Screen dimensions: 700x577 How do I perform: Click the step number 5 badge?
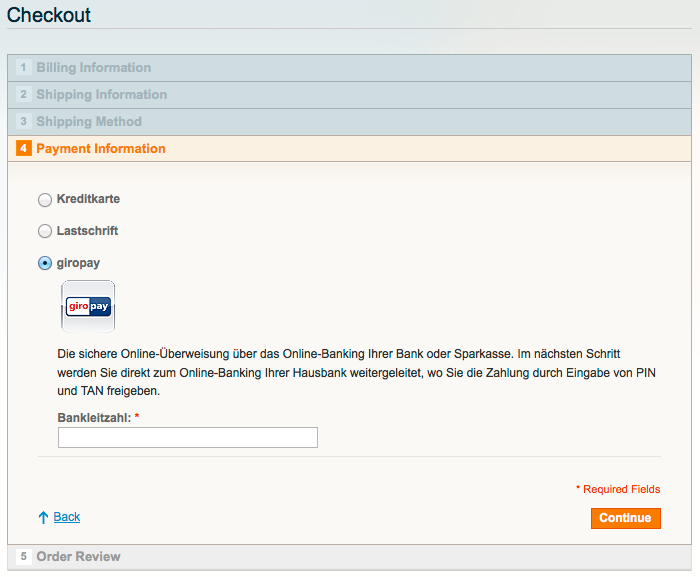24,556
